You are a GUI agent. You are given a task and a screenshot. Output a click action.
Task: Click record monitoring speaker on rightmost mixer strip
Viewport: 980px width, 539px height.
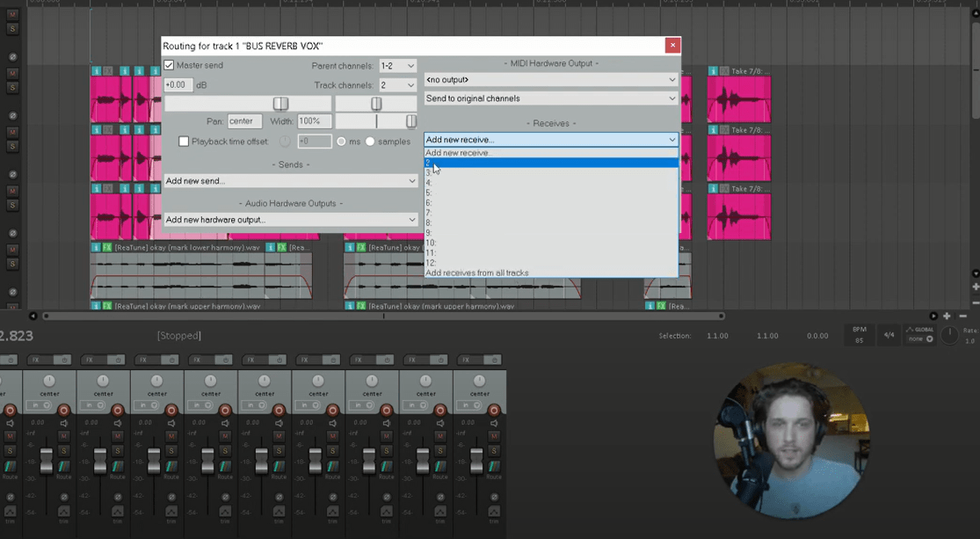coord(494,423)
